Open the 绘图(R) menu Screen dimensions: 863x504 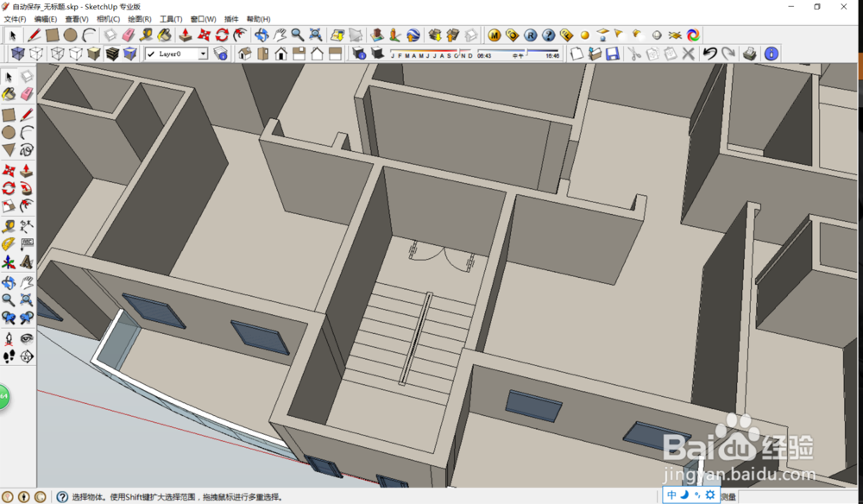pyautogui.click(x=139, y=19)
